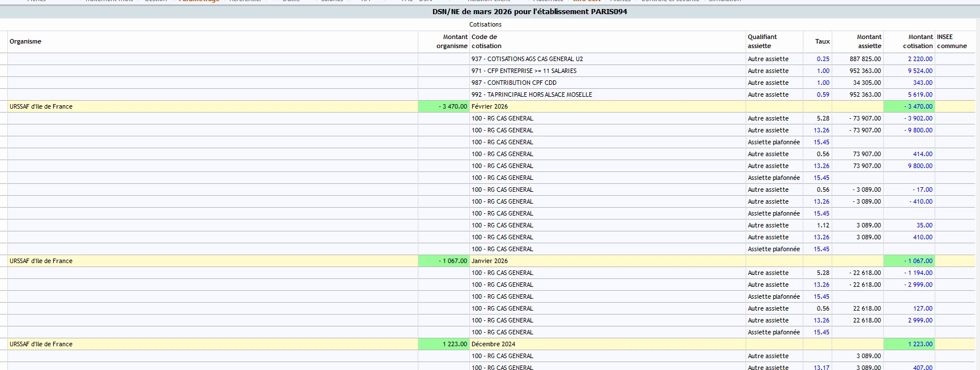This screenshot has height=370, width=980.
Task: Click the 1.12 taux value
Action: point(823,225)
